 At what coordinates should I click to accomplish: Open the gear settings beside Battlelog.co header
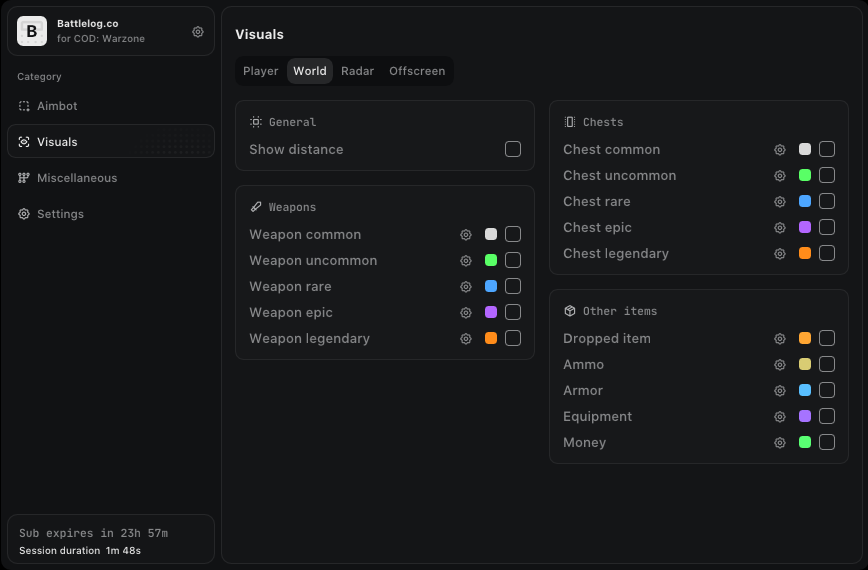[x=198, y=32]
